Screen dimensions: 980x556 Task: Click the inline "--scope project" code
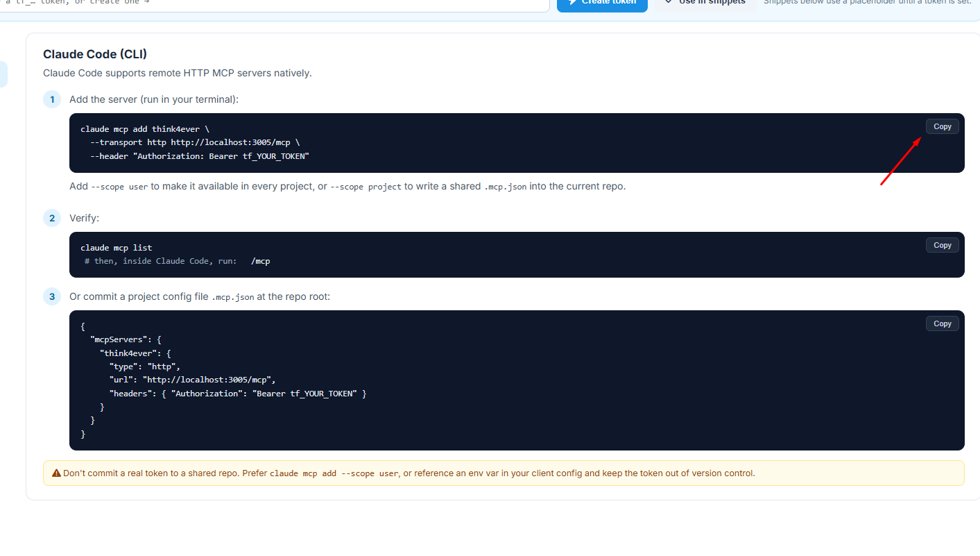[x=366, y=187]
